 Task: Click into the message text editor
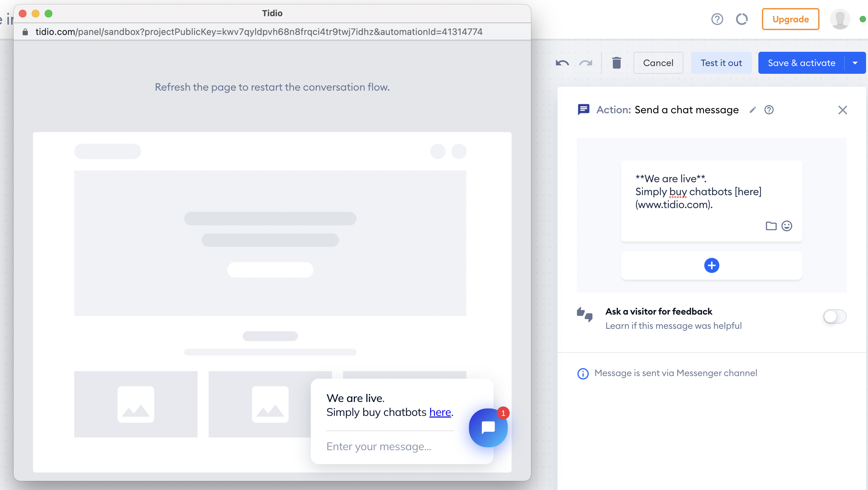[x=711, y=192]
